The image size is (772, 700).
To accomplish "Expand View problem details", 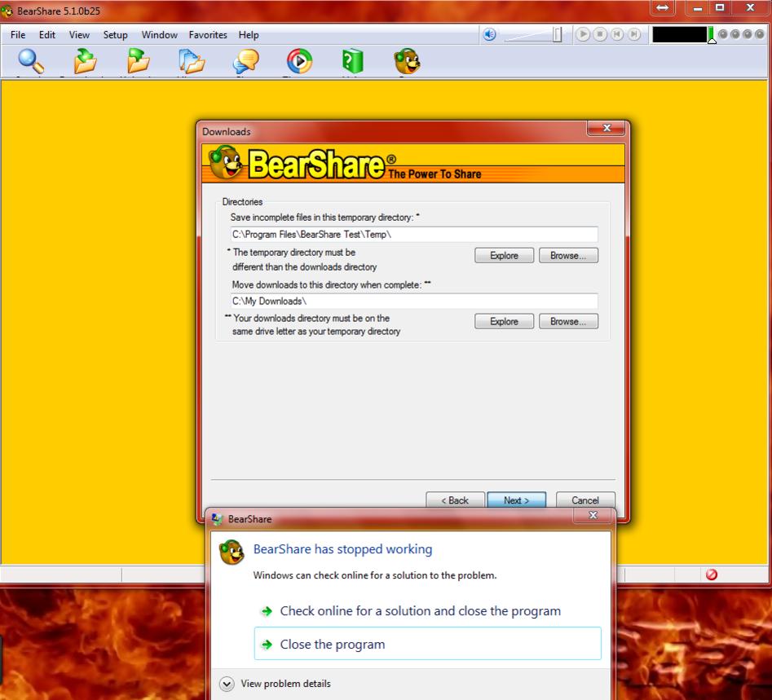I will click(227, 684).
